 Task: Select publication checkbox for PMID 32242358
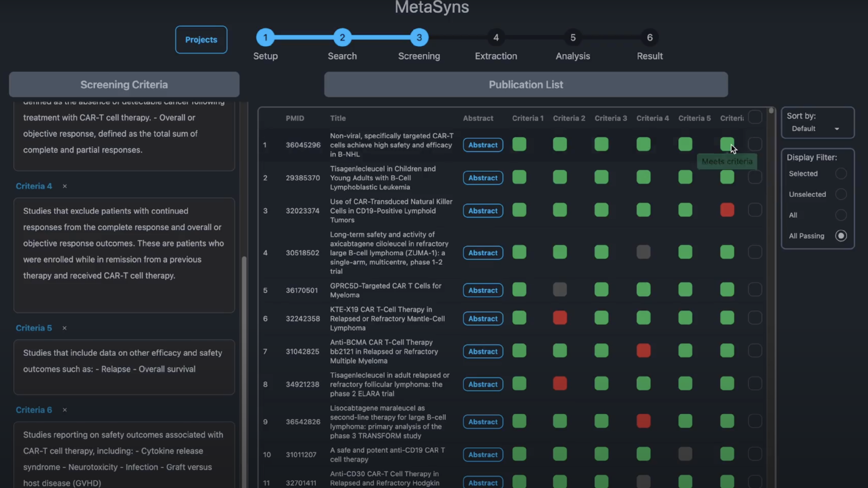pos(755,318)
